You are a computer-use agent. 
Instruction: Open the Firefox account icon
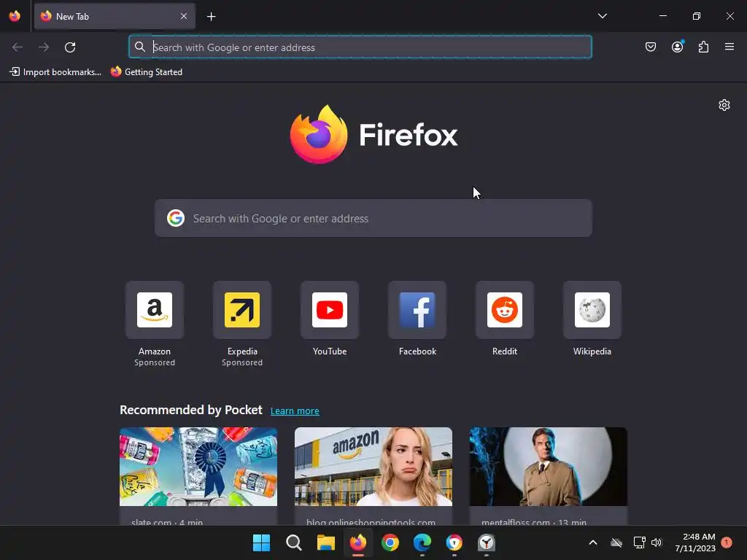click(x=677, y=47)
